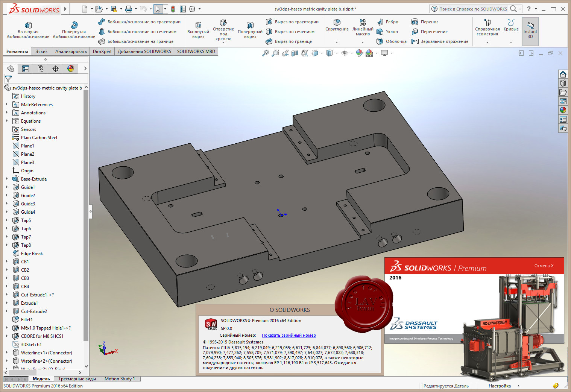
Task: Choose the Lofted Boss/Base command
Action: pyautogui.click(x=137, y=32)
